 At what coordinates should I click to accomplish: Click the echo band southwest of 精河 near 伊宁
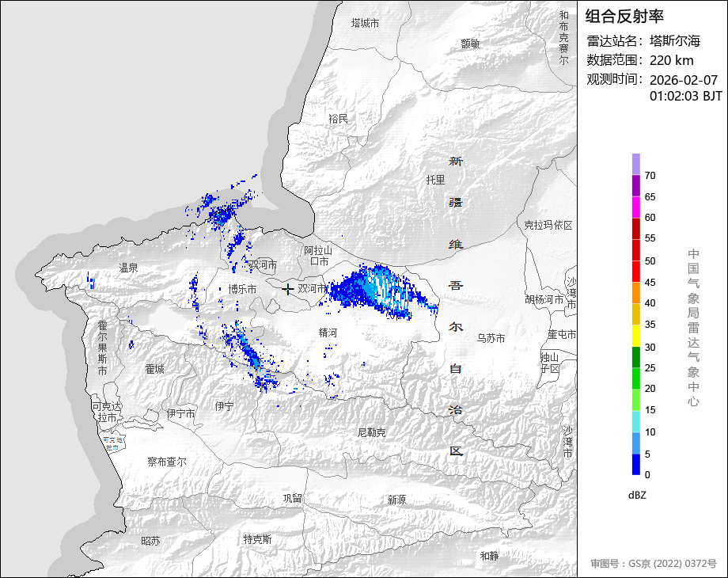pos(250,356)
